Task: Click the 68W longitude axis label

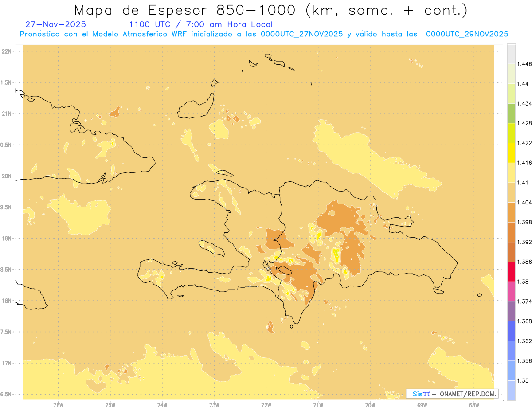Action: [474, 405]
